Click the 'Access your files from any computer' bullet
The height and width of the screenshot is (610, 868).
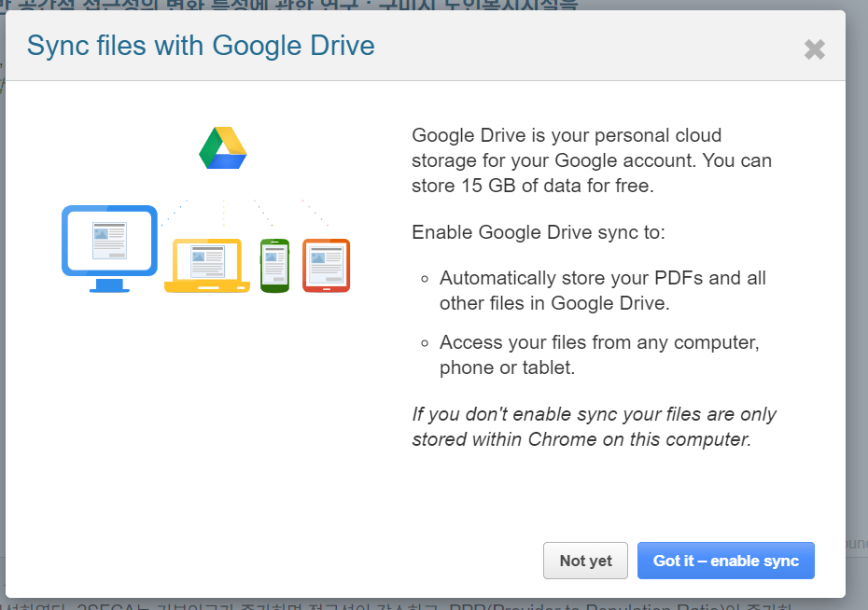tap(599, 354)
